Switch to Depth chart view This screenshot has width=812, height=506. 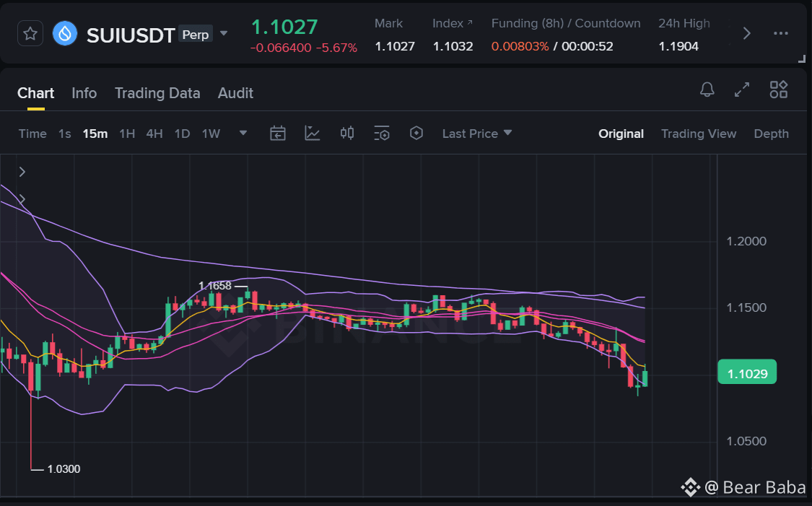(771, 134)
